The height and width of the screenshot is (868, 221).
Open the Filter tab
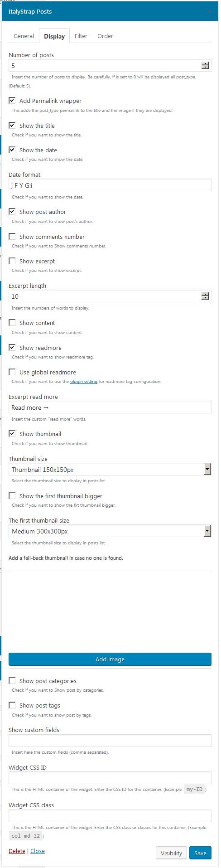81,36
